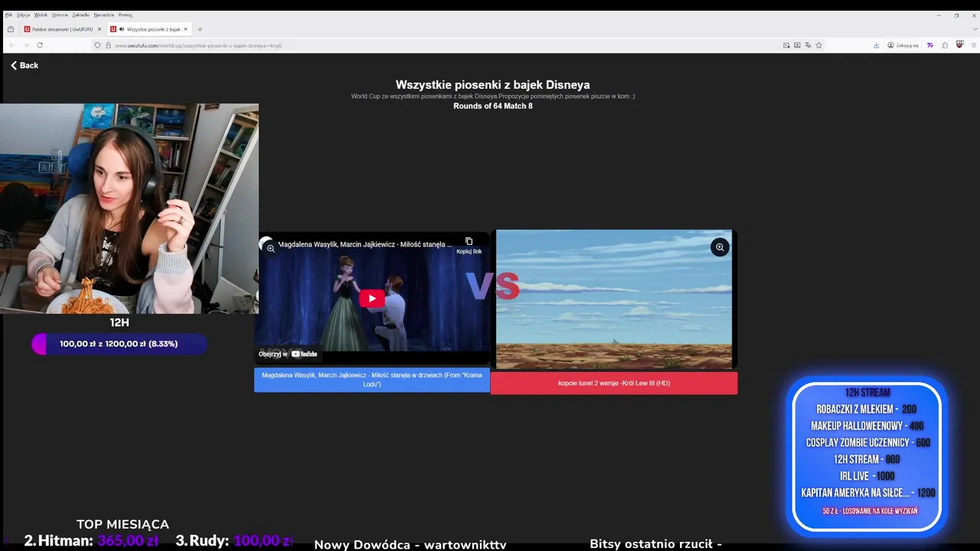Viewport: 980px width, 551px height.
Task: Click the Król Lew III desert thumbnail
Action: pyautogui.click(x=614, y=299)
